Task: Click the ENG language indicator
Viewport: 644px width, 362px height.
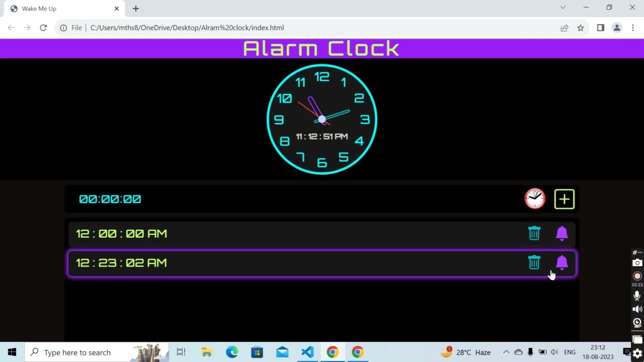Action: pyautogui.click(x=570, y=352)
